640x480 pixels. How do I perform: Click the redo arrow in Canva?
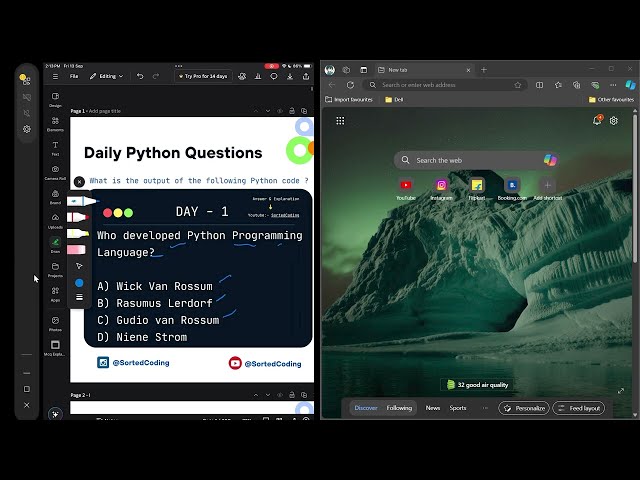156,76
